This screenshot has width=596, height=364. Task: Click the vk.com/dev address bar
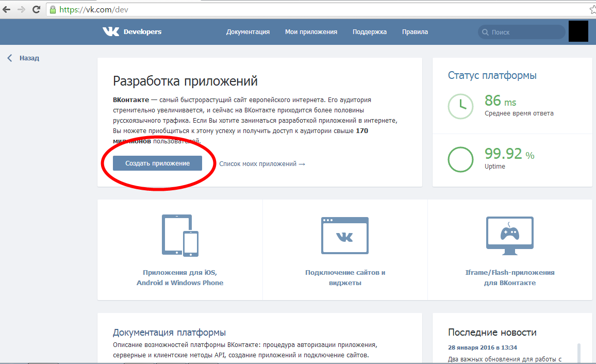(319, 9)
